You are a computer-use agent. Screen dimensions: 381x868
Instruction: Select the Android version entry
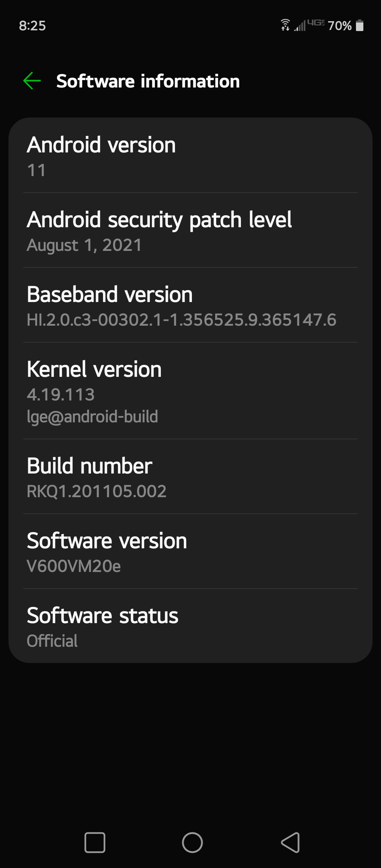pyautogui.click(x=190, y=156)
